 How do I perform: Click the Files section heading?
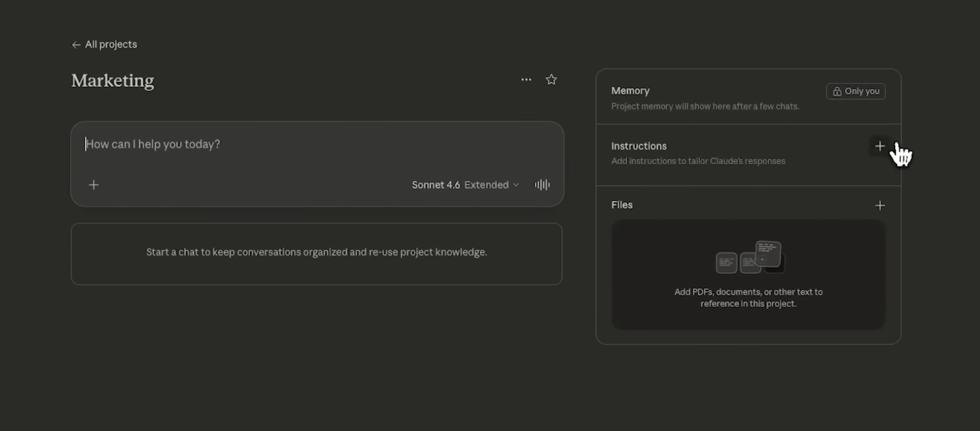622,205
